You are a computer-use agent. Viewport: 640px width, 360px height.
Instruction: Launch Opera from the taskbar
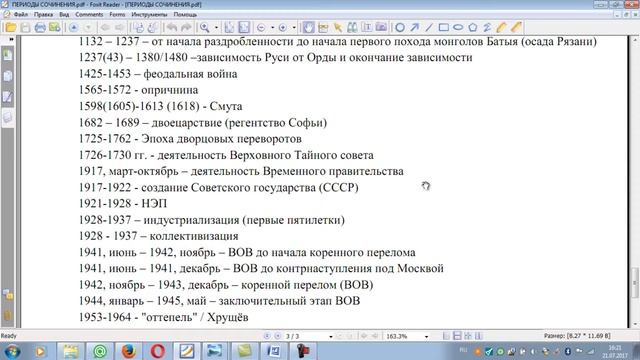point(158,351)
